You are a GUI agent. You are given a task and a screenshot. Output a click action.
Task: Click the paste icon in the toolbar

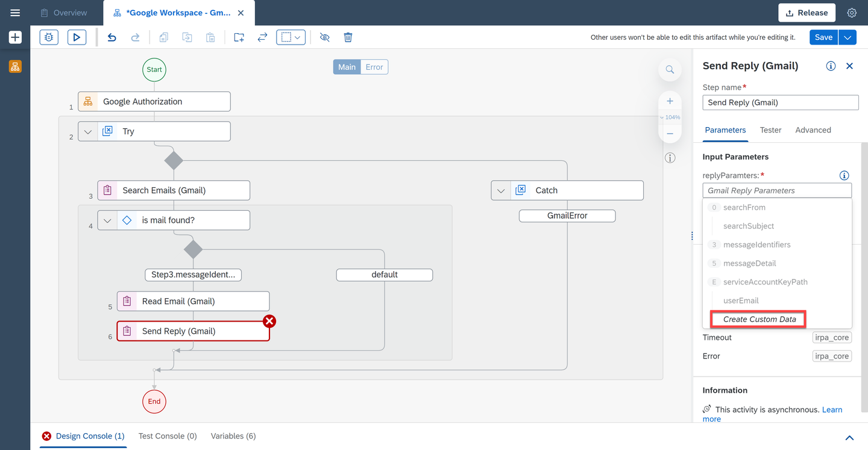coord(210,37)
